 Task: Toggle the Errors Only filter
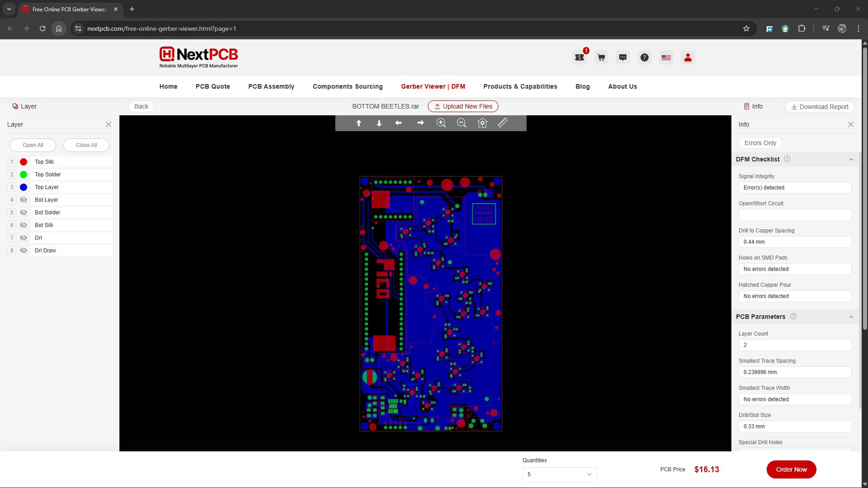coord(760,143)
